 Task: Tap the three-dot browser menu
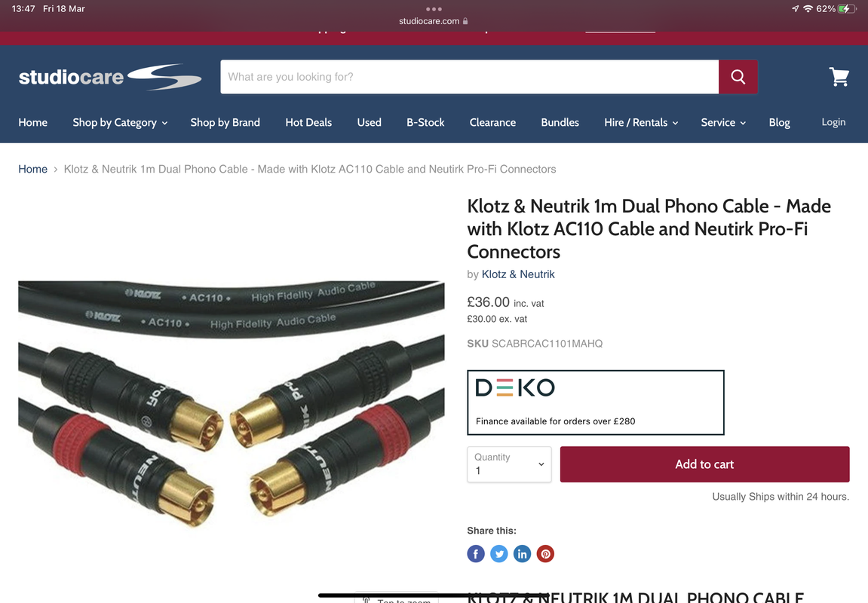pos(434,9)
